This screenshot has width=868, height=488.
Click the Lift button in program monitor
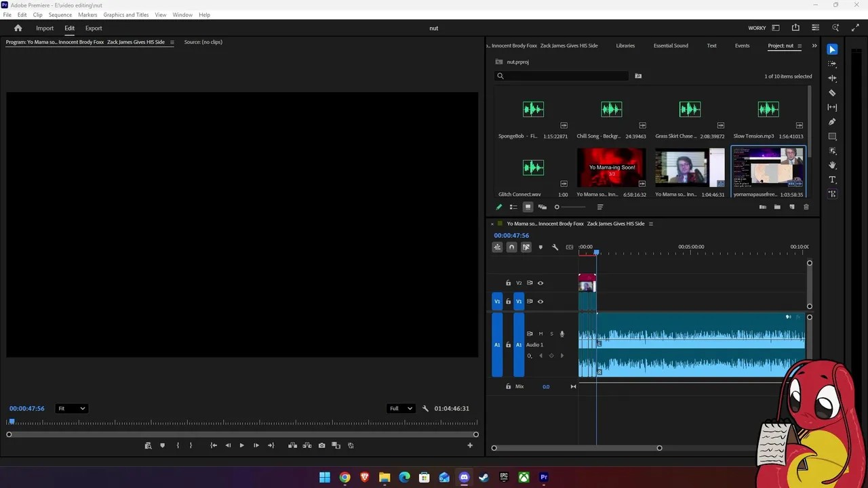click(x=292, y=445)
